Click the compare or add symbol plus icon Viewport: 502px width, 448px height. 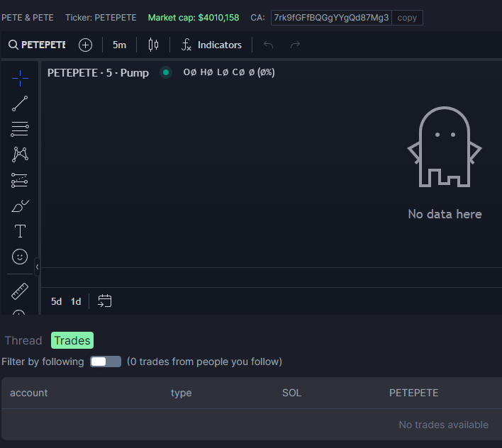coord(86,45)
